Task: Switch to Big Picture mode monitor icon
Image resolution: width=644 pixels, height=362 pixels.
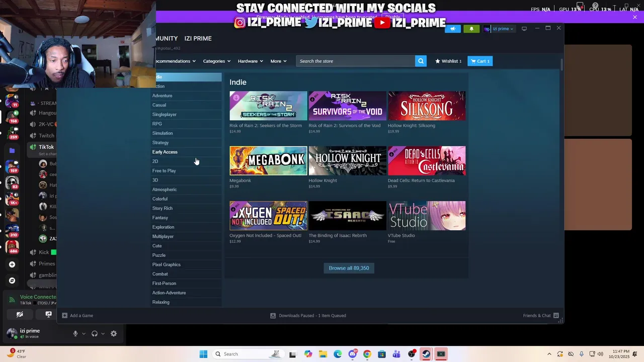Action: coord(524,29)
